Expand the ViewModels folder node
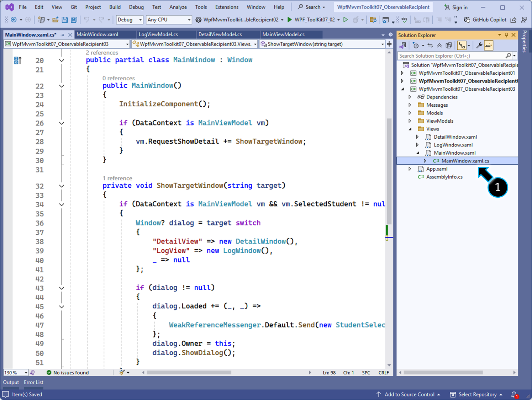532x400 pixels. pyautogui.click(x=410, y=121)
